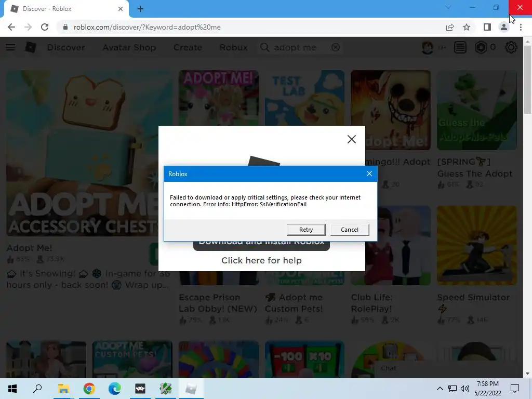Open the -100 x10 game thumbnail
The height and width of the screenshot is (399, 532).
pyautogui.click(x=304, y=360)
